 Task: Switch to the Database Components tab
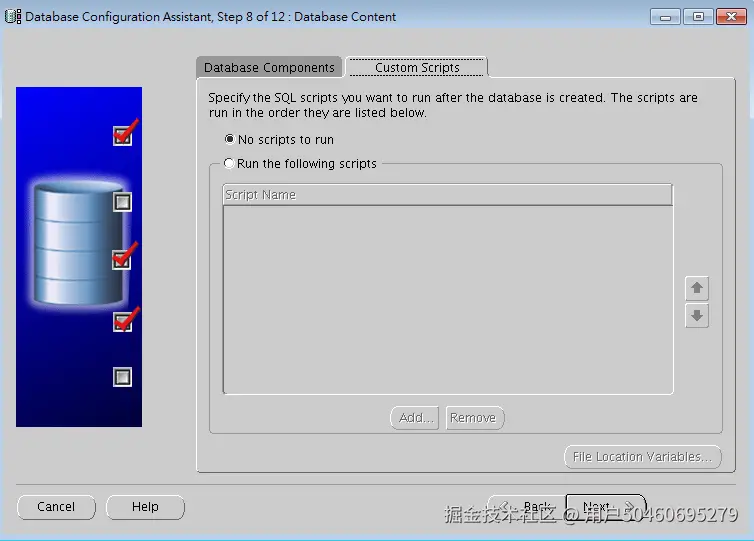click(269, 67)
